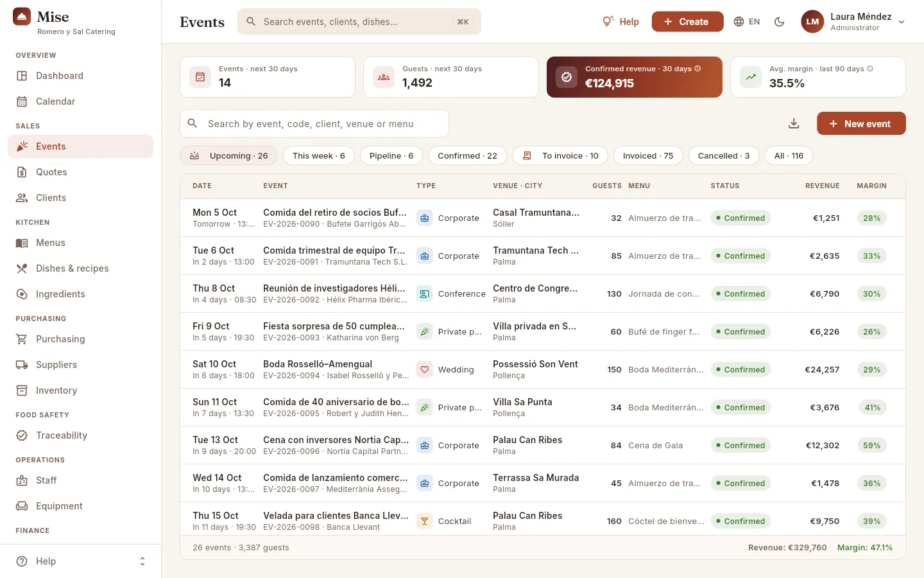
Task: Click venue Possessió Son Vent
Action: [x=536, y=364]
